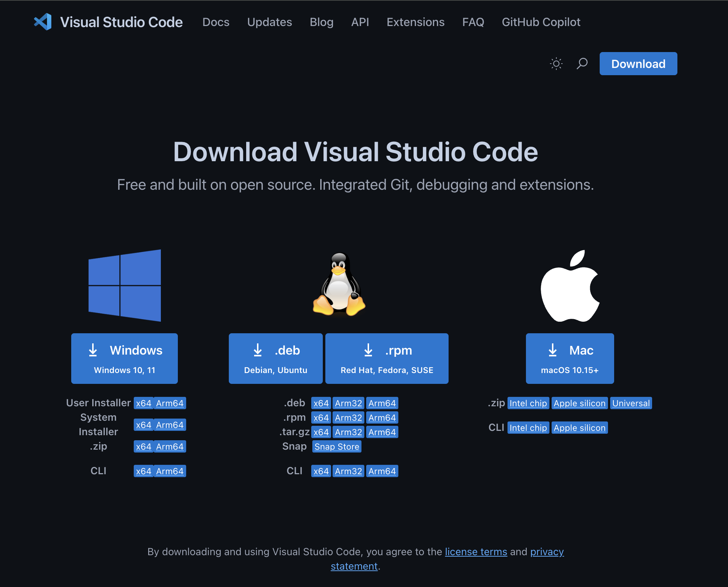Download the Mac macOS 10.15+ build

570,359
